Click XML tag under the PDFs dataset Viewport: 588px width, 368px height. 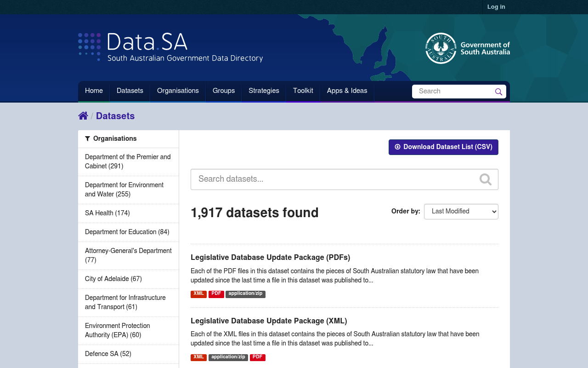[x=198, y=294]
